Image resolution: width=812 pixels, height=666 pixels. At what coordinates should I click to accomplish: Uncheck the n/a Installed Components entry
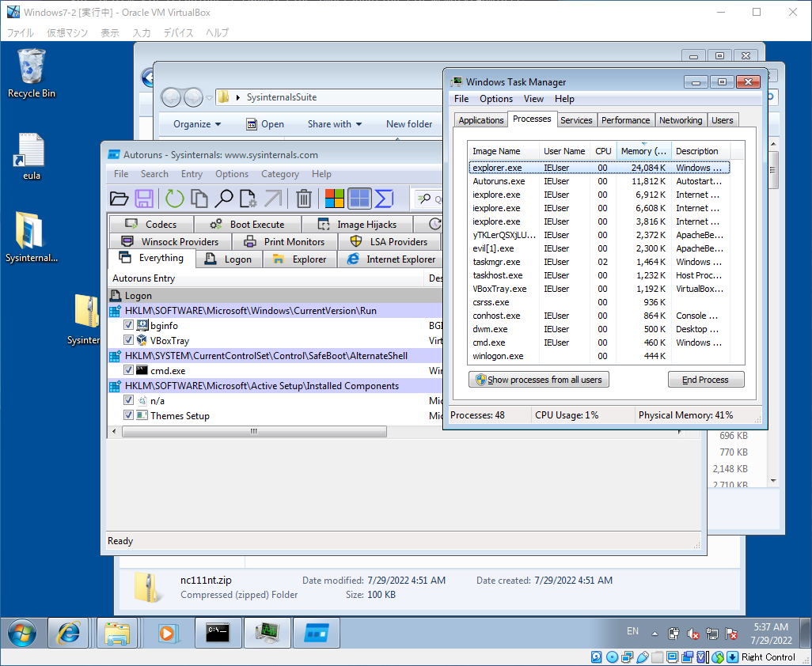128,400
